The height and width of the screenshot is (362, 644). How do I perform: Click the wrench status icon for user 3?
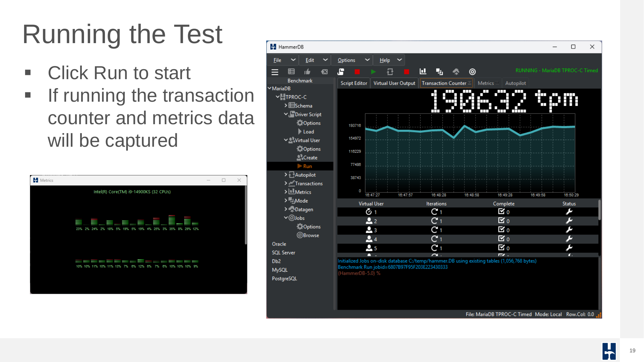[x=569, y=230]
